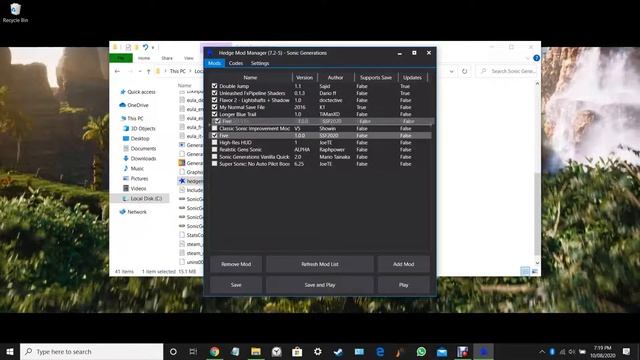Enable Classic Sonic Improvement Mod checkbox
The height and width of the screenshot is (360, 640).
point(215,129)
